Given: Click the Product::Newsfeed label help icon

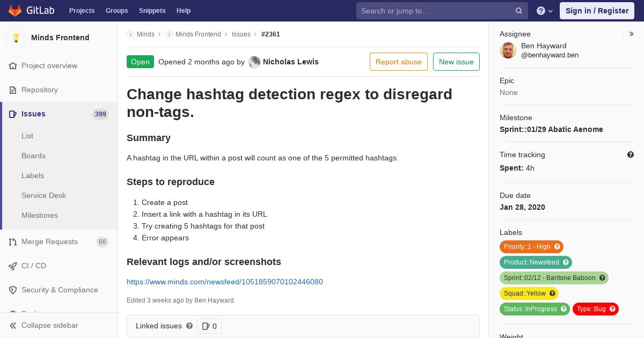Looking at the screenshot, I should pyautogui.click(x=566, y=262).
